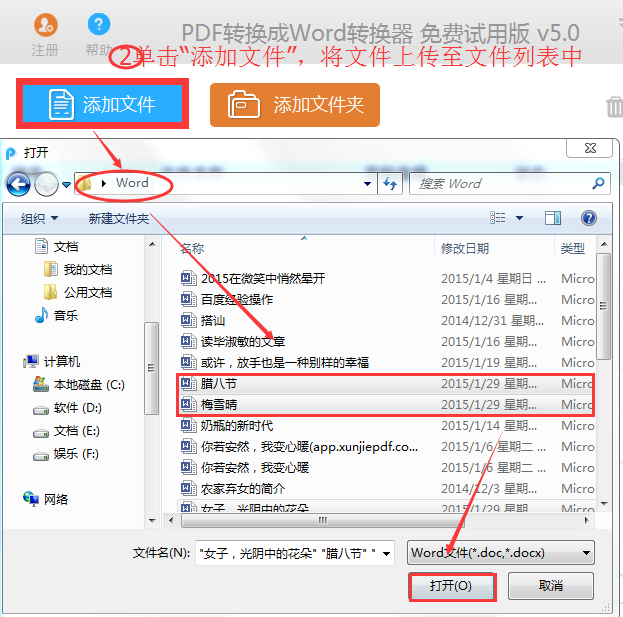Click Word icon of 腊八节 file
This screenshot has width=623, height=617.
[188, 383]
